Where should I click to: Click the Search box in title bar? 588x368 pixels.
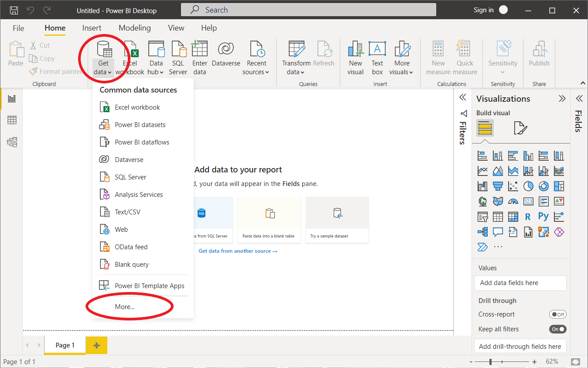tap(308, 10)
